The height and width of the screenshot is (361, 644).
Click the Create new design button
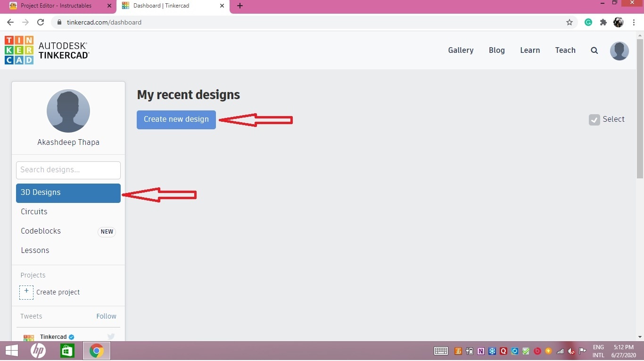coord(176,119)
